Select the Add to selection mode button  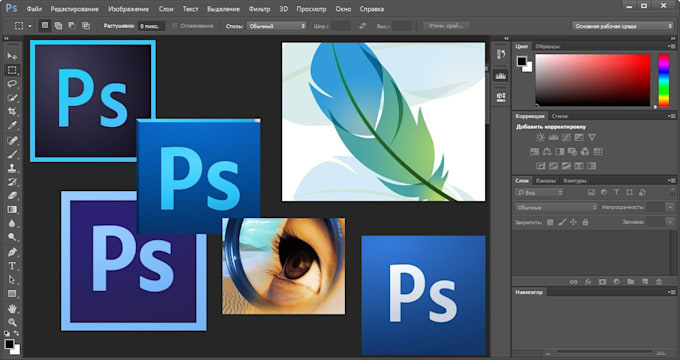click(x=58, y=26)
